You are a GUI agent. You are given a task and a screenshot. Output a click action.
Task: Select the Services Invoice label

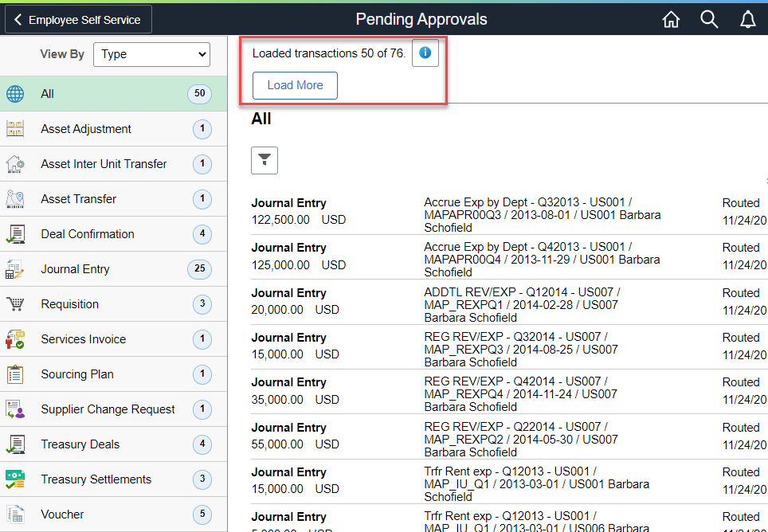84,339
